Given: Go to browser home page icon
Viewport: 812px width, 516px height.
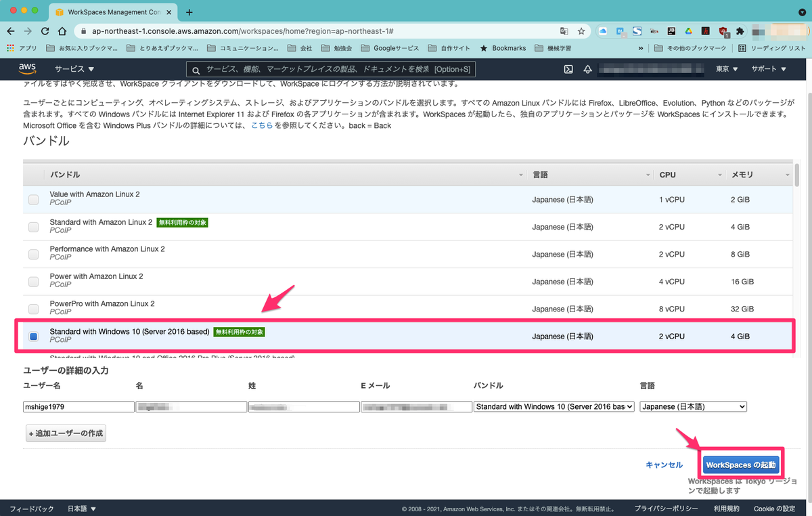Looking at the screenshot, I should (62, 31).
